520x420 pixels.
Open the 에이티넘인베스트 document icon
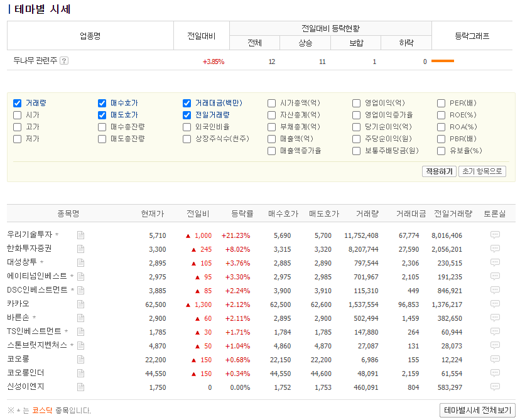[80, 276]
